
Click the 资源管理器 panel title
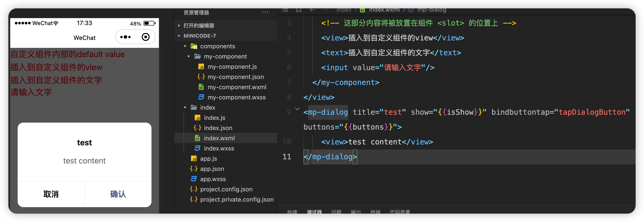point(196,12)
